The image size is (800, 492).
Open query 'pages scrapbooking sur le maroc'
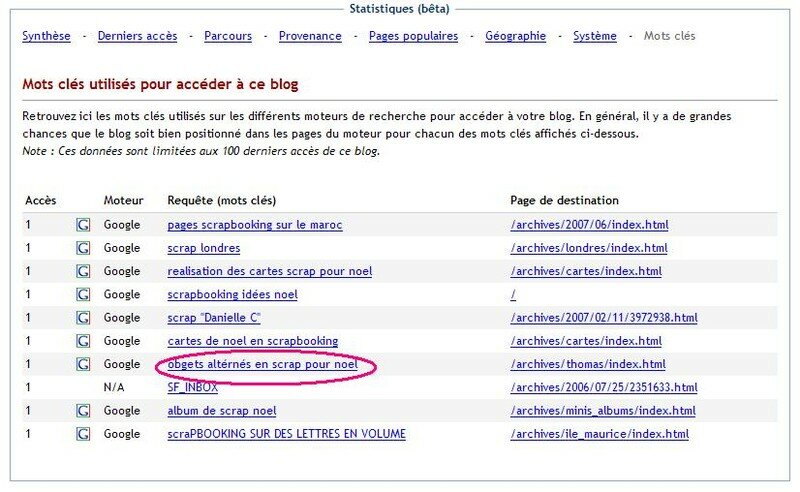[x=255, y=225]
